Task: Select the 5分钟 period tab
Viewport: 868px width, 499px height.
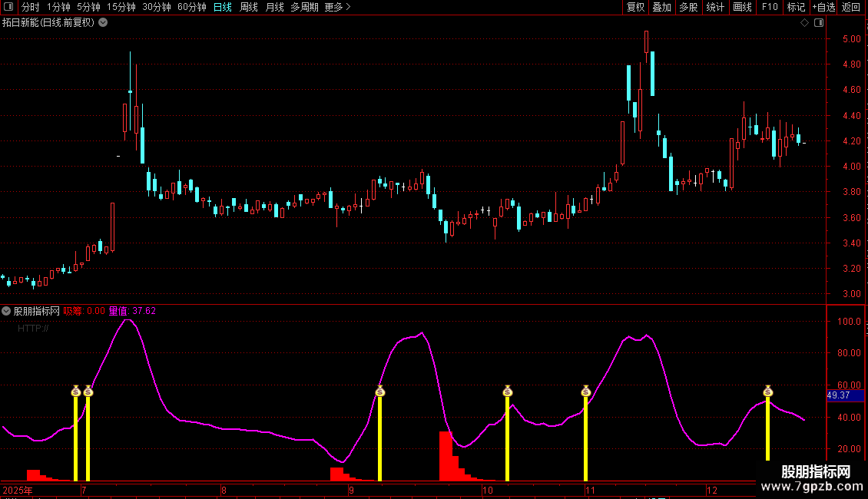Action: pos(88,7)
